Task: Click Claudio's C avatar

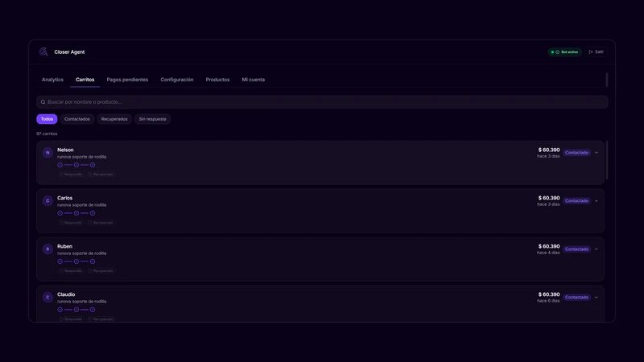Action: [x=47, y=297]
